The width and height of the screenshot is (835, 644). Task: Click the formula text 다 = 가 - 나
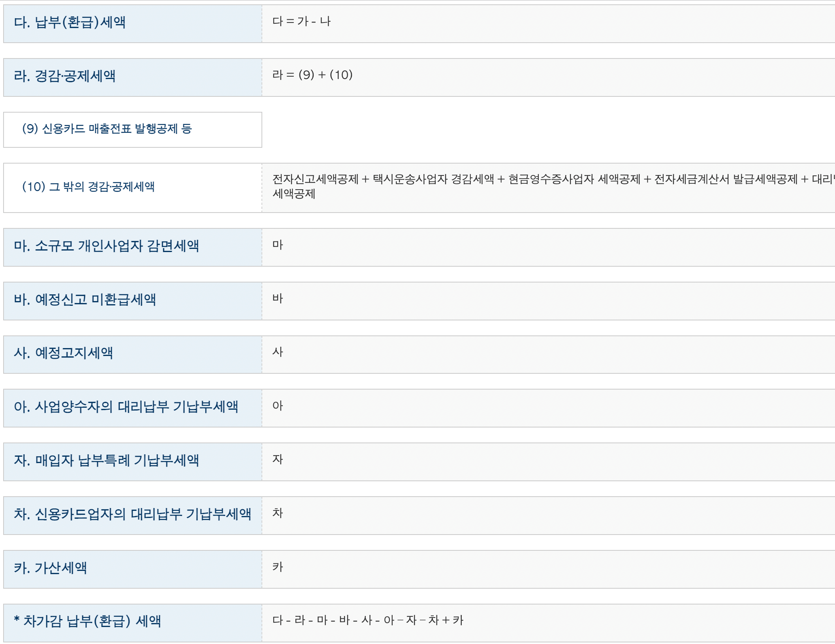(301, 21)
